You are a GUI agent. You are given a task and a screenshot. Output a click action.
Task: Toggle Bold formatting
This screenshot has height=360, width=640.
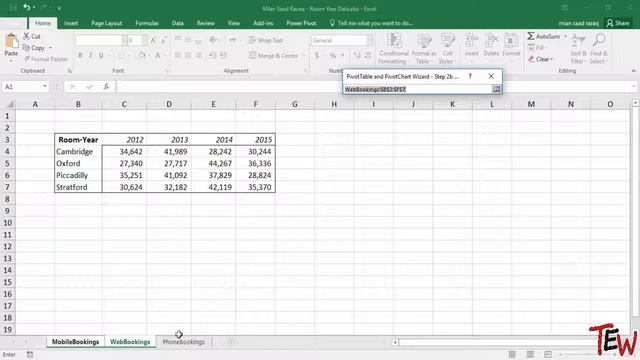(80, 55)
